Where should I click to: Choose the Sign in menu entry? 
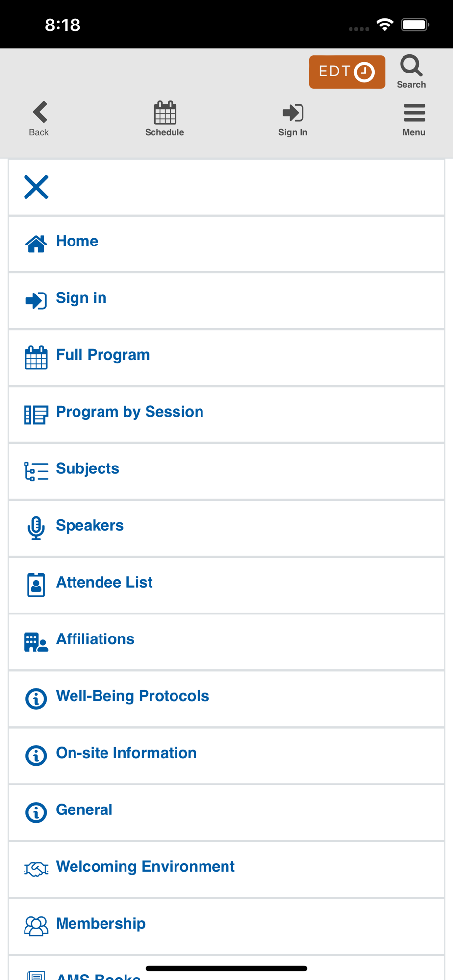pos(81,298)
